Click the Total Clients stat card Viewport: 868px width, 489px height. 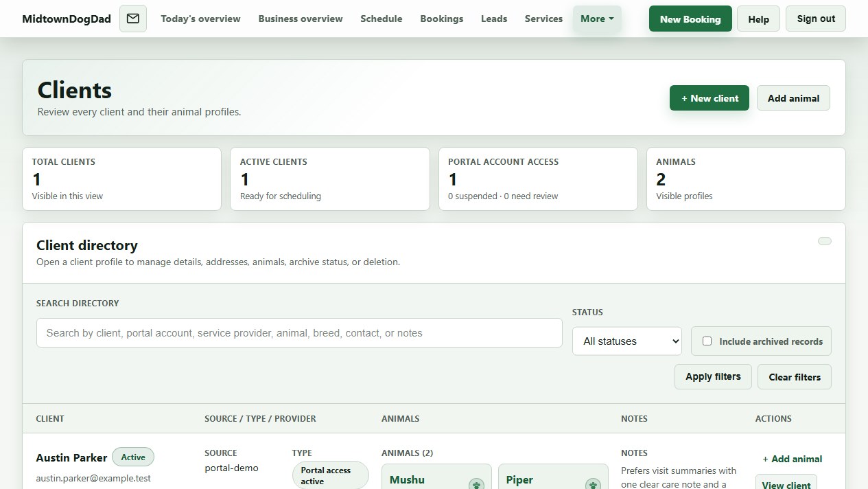tap(122, 179)
